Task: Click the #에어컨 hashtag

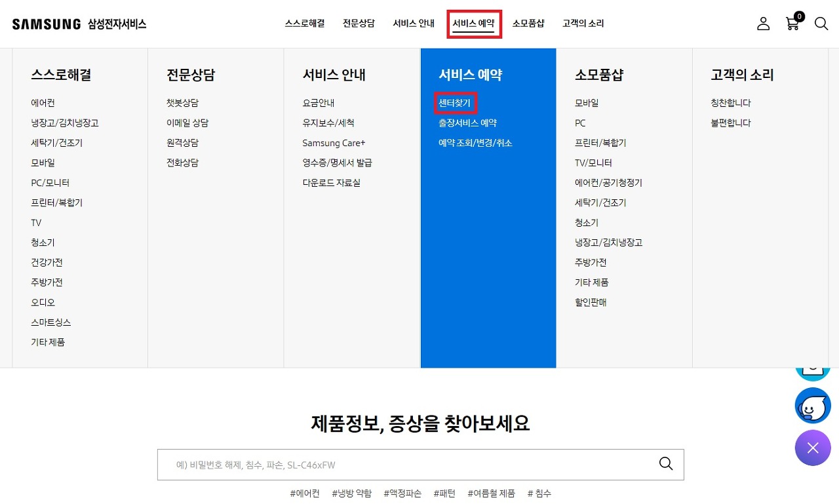Action: [305, 493]
